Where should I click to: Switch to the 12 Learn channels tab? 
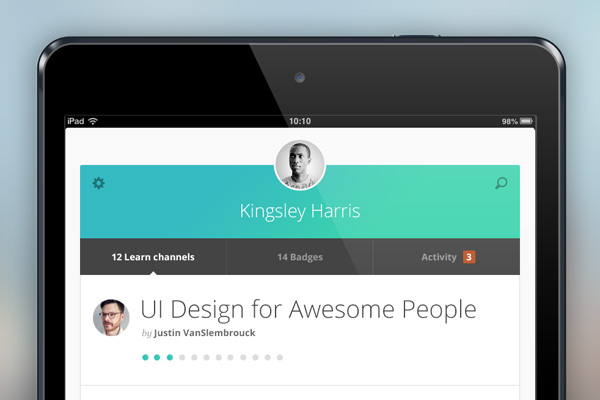click(x=153, y=257)
